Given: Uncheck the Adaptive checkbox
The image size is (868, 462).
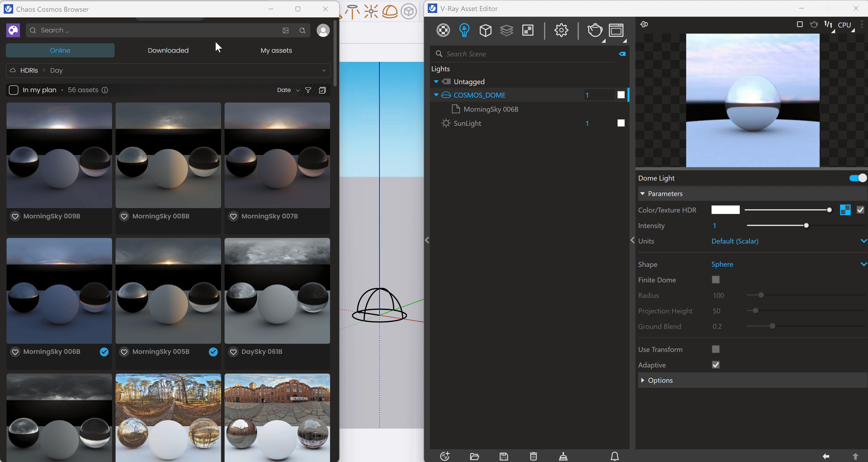Looking at the screenshot, I should click(x=715, y=365).
